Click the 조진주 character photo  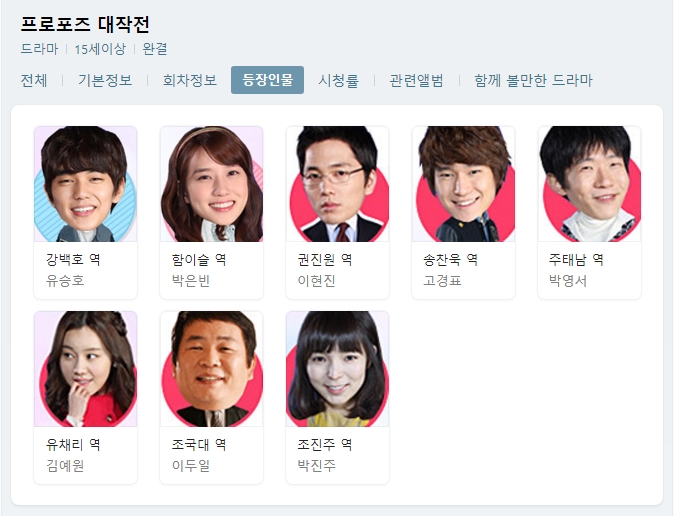pos(337,369)
